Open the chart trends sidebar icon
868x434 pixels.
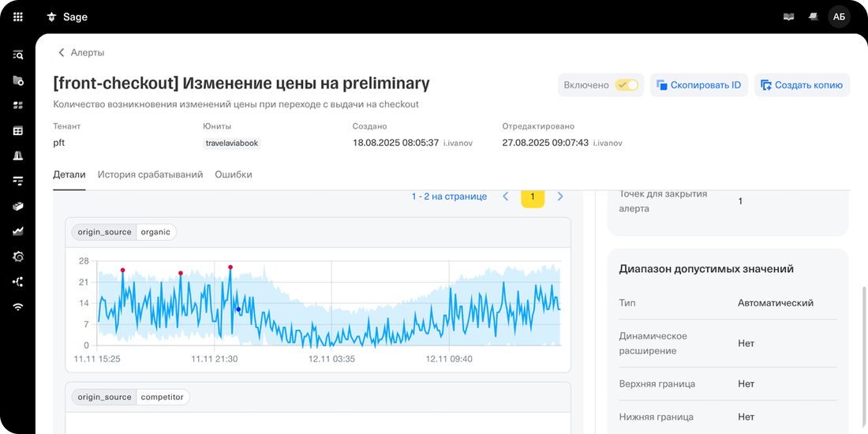[x=18, y=231]
